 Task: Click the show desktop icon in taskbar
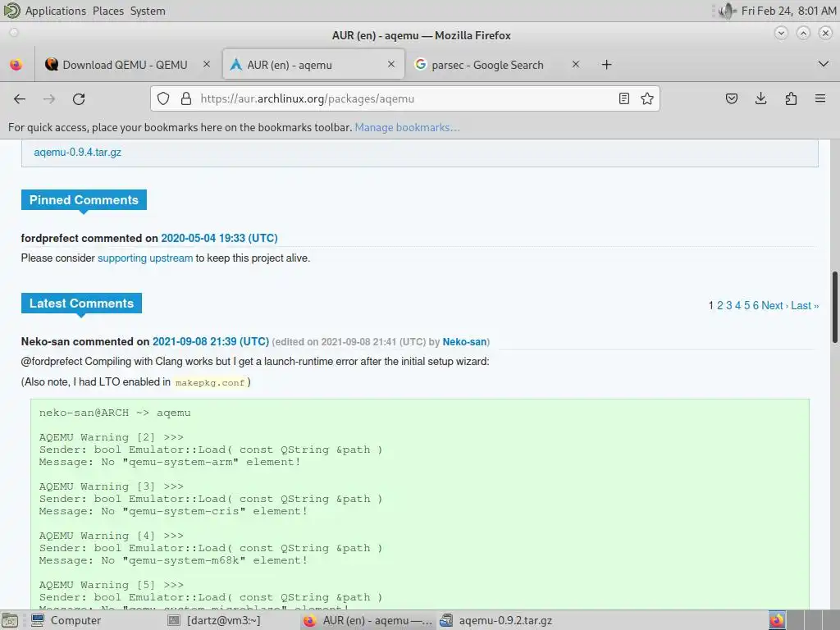[10, 620]
